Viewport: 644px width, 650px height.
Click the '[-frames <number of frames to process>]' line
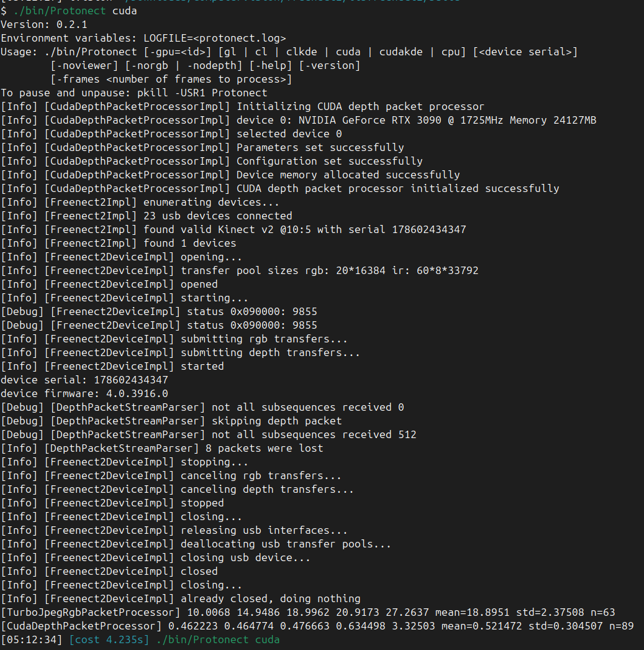(171, 79)
